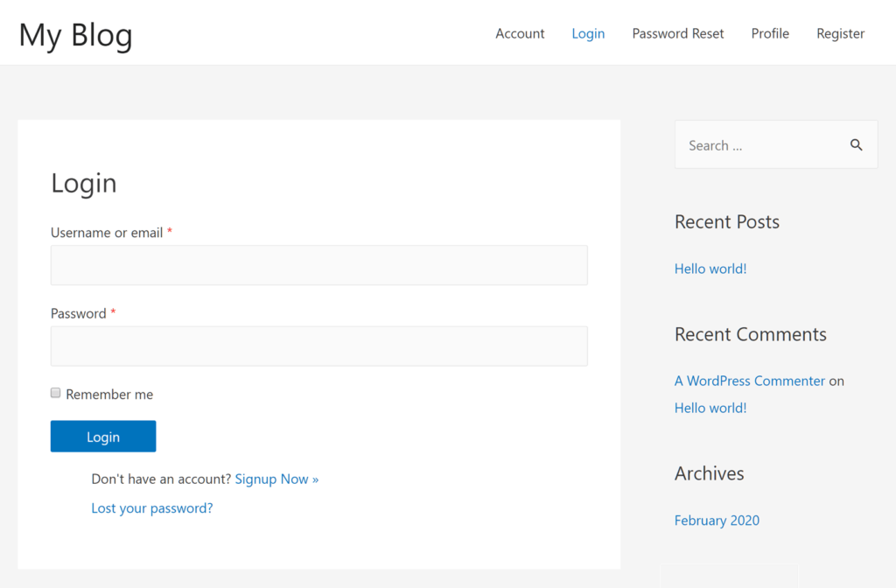The height and width of the screenshot is (588, 896).
Task: Open Hello world! under Recent Comments
Action: [710, 408]
